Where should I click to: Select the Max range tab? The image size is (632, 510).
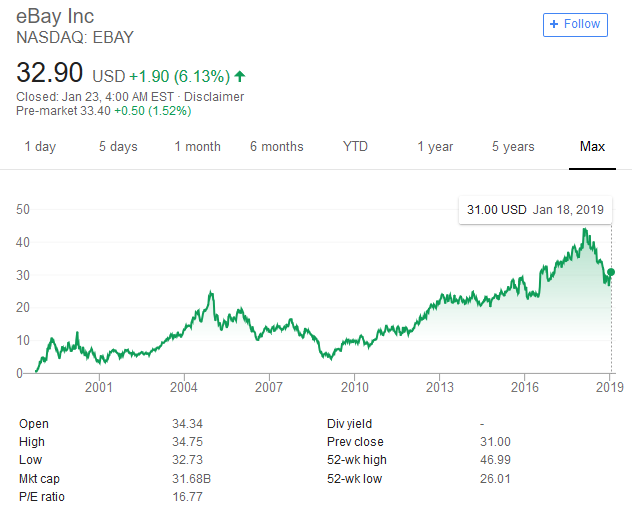pos(592,146)
